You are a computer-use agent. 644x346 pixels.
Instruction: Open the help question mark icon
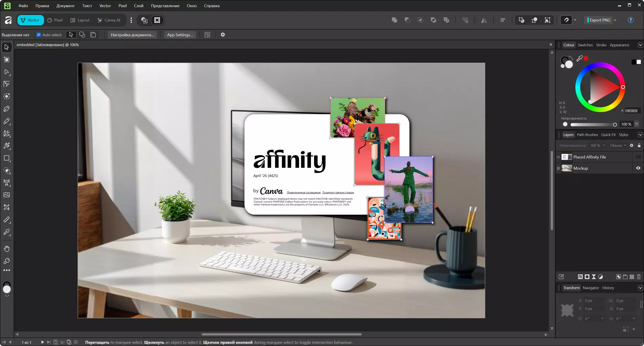(x=630, y=20)
